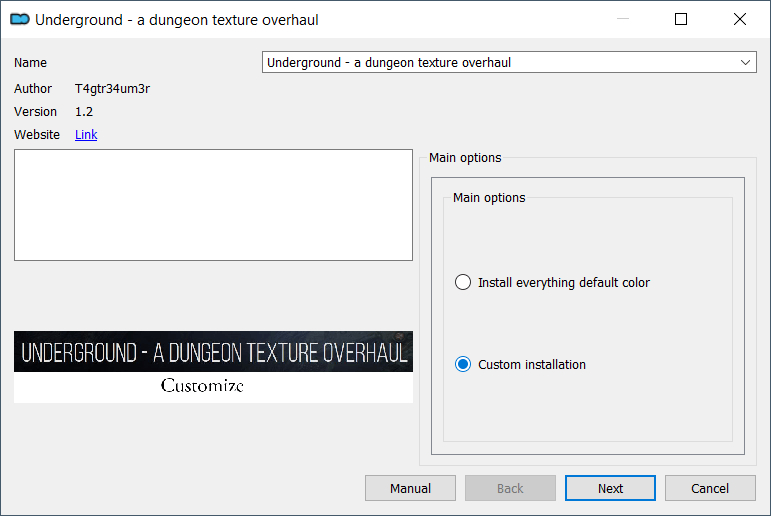
Task: Maximize the installer window
Action: [681, 19]
